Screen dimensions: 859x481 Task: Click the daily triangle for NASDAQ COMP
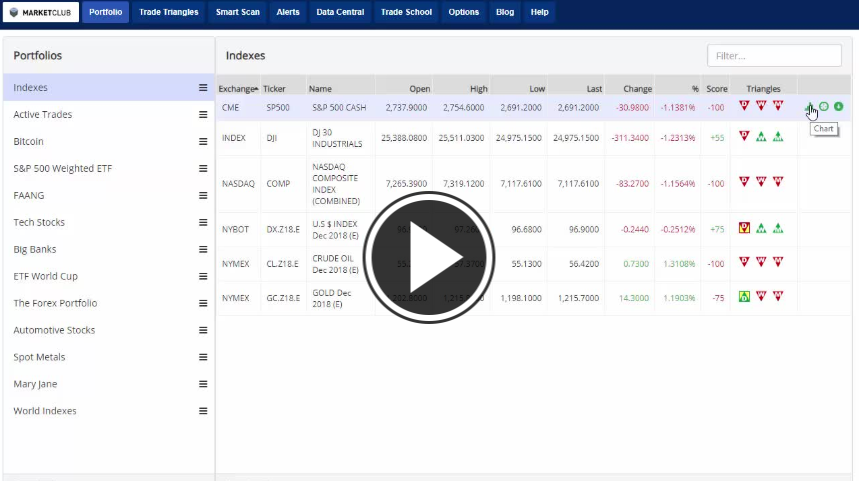pyautogui.click(x=744, y=181)
